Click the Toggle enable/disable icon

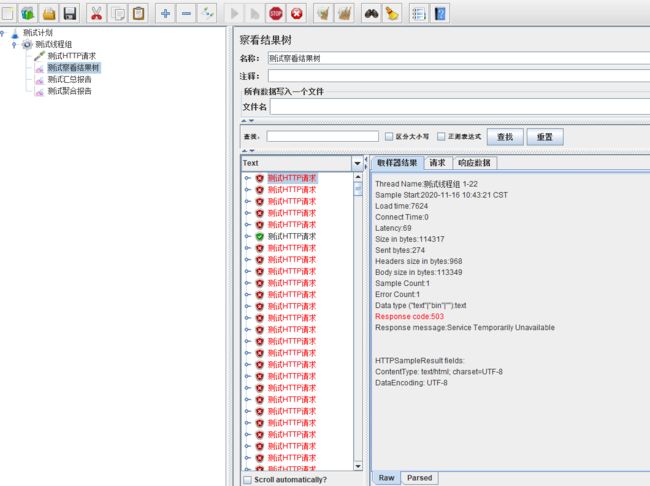(x=207, y=14)
